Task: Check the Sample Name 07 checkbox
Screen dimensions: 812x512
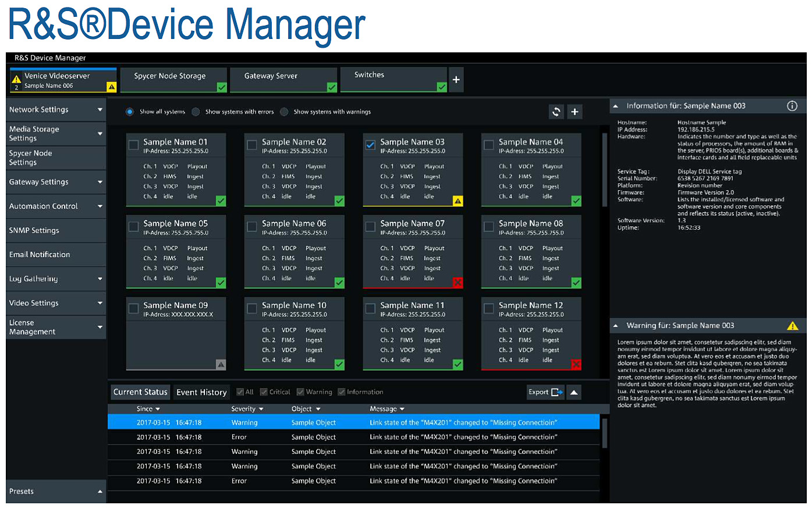Action: 370,226
